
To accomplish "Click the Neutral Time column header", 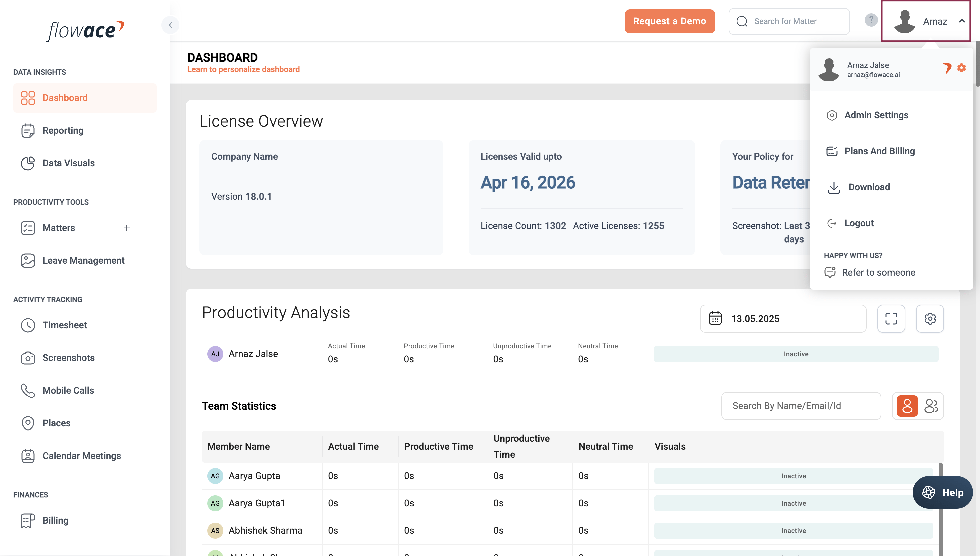I will pos(605,447).
